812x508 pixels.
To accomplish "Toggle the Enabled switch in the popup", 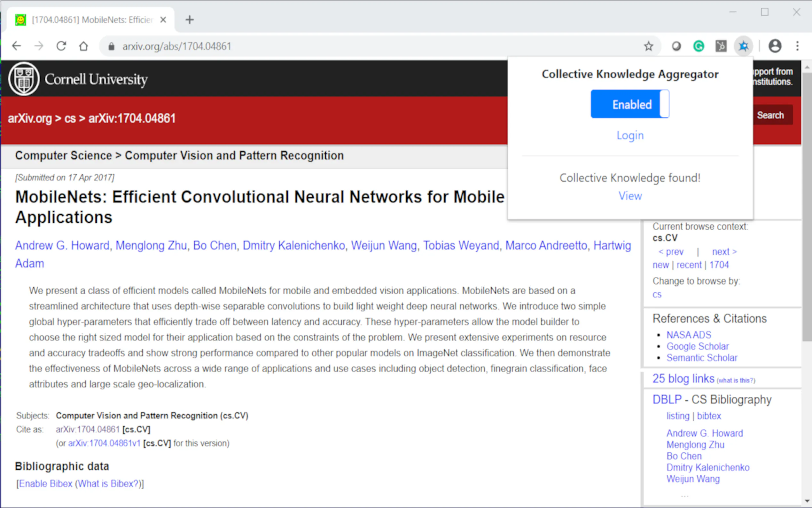I will point(630,104).
